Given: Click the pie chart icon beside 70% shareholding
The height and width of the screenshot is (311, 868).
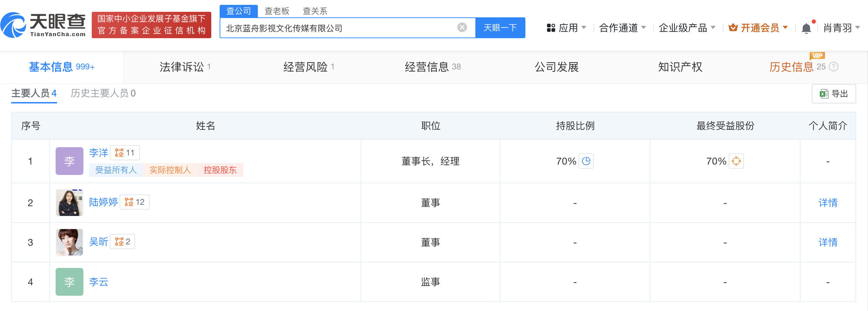Looking at the screenshot, I should [x=586, y=161].
